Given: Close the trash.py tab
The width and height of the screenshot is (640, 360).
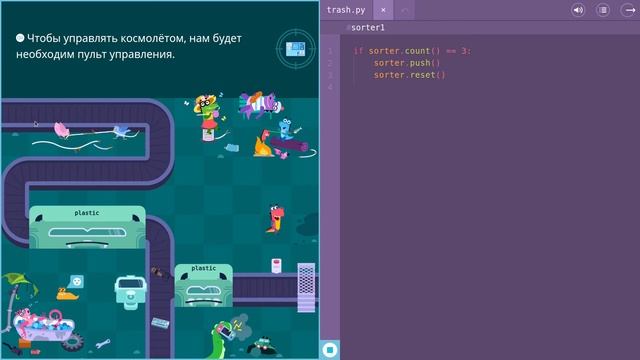Looking at the screenshot, I should coord(383,10).
